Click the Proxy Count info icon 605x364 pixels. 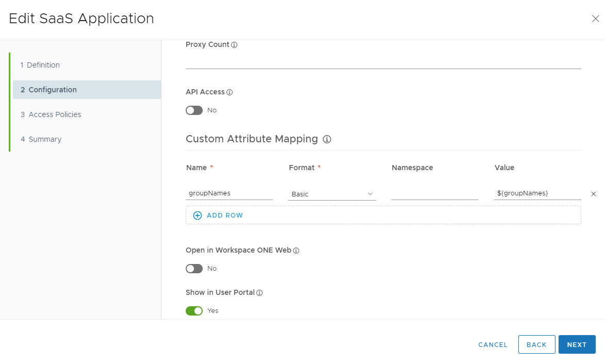click(x=234, y=45)
